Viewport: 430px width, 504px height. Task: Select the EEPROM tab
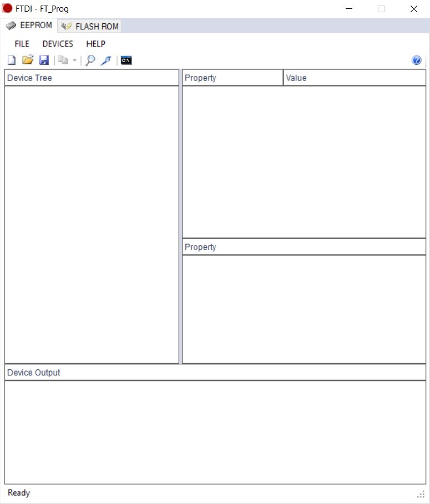coord(29,26)
